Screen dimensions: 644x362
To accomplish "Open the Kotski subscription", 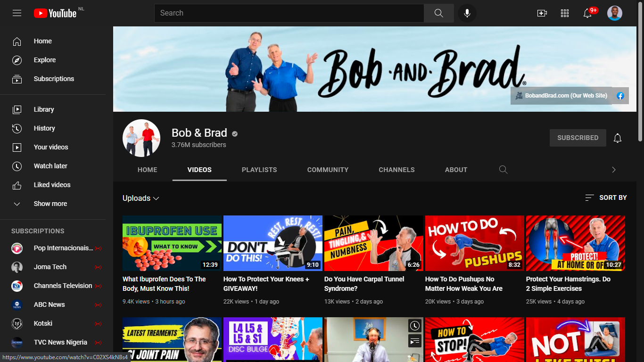I will pos(57,323).
